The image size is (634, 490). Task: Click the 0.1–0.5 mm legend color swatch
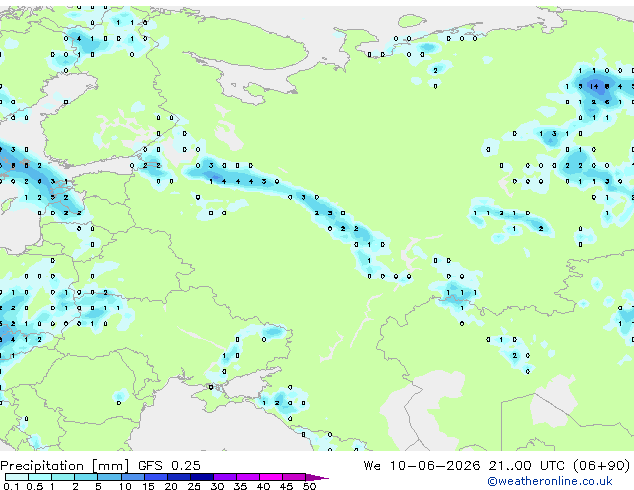coord(17,477)
